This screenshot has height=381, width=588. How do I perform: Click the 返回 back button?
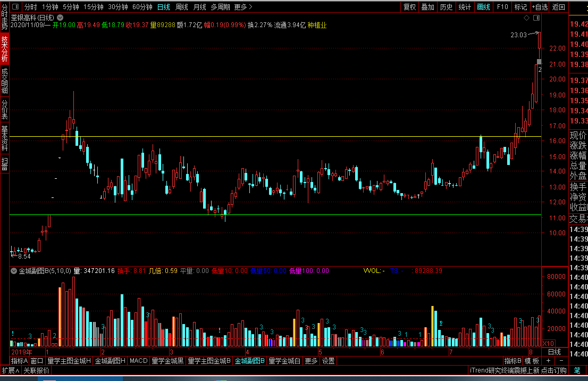coord(558,7)
